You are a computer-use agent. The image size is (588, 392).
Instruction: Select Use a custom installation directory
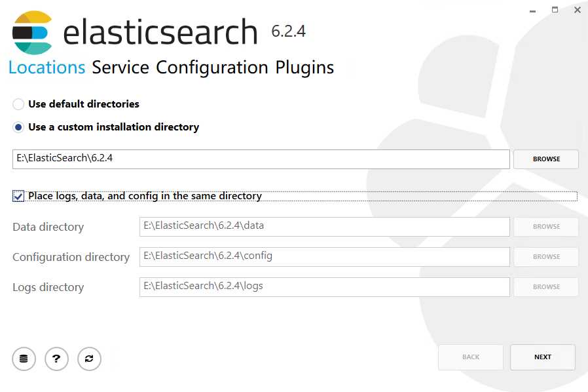18,127
